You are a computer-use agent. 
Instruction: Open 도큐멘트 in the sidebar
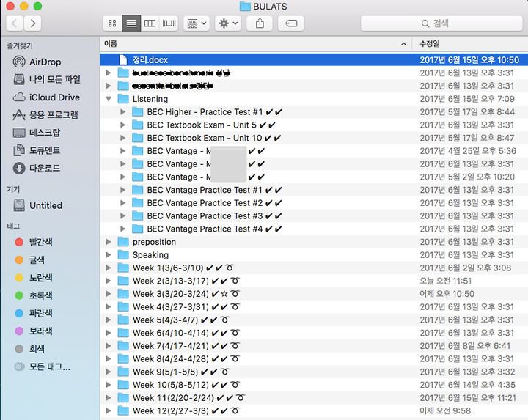point(37,150)
